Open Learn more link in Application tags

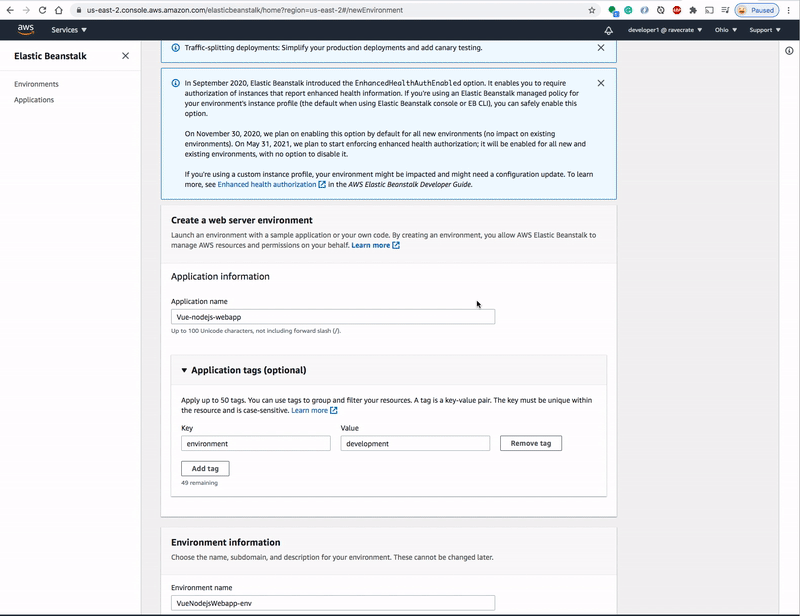pyautogui.click(x=314, y=410)
